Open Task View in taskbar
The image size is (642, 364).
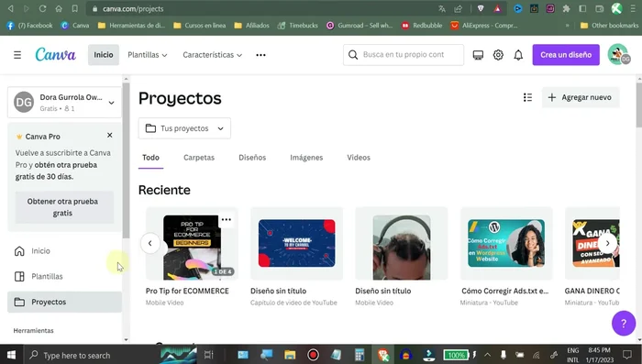coord(209,355)
